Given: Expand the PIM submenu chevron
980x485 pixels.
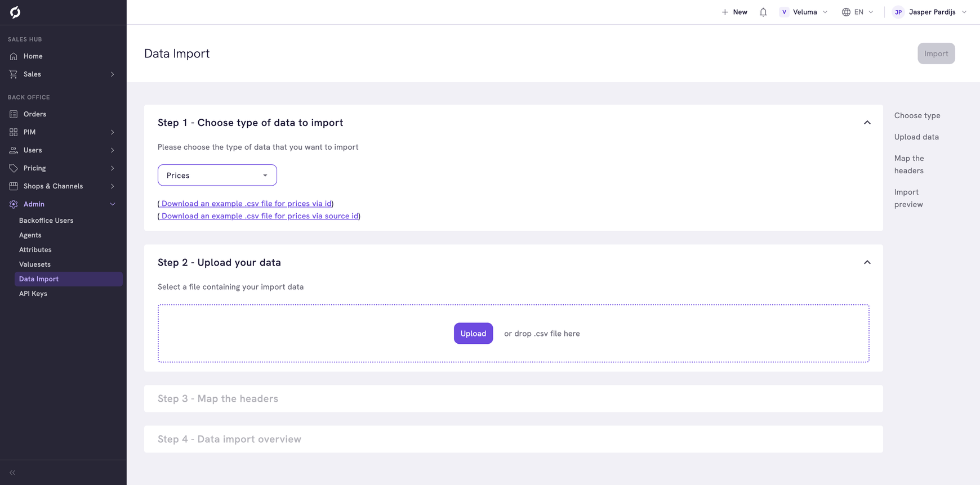Looking at the screenshot, I should click(x=113, y=132).
